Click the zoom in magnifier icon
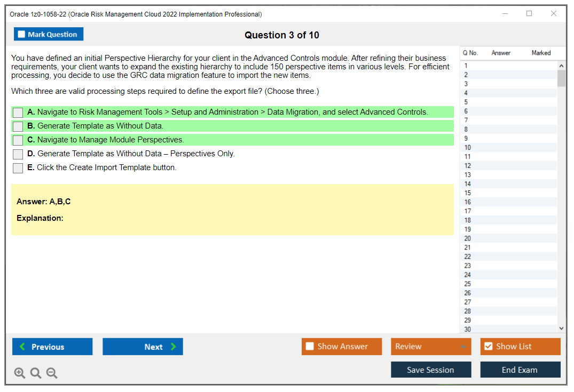This screenshot has height=392, width=574. (19, 373)
